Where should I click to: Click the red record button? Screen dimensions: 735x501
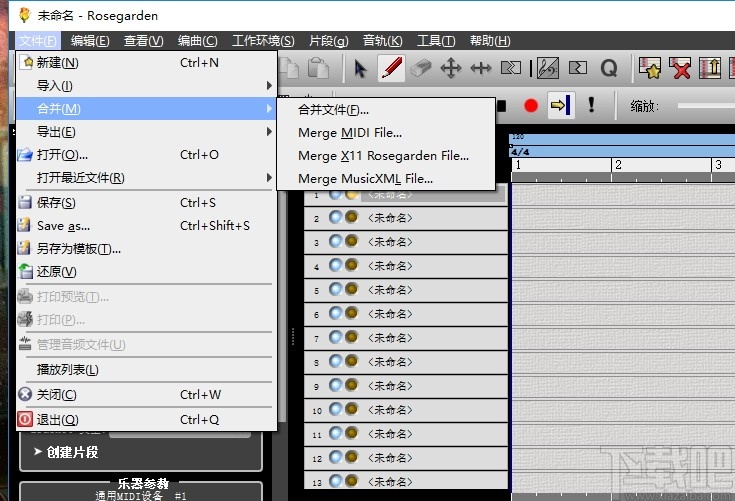click(x=531, y=106)
